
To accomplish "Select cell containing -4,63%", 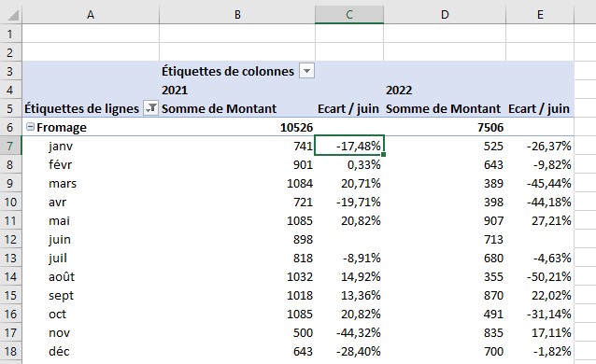I will [x=540, y=258].
